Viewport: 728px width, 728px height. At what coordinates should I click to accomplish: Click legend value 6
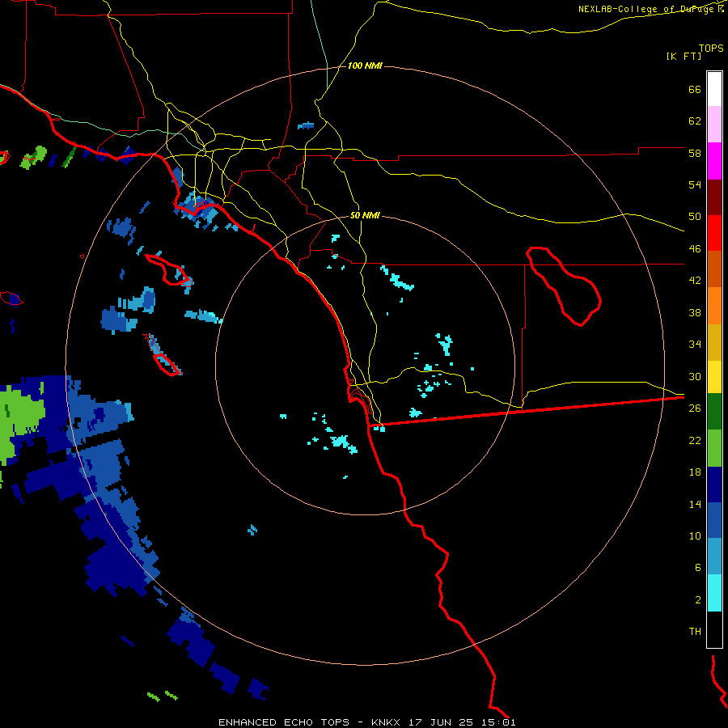pos(698,567)
